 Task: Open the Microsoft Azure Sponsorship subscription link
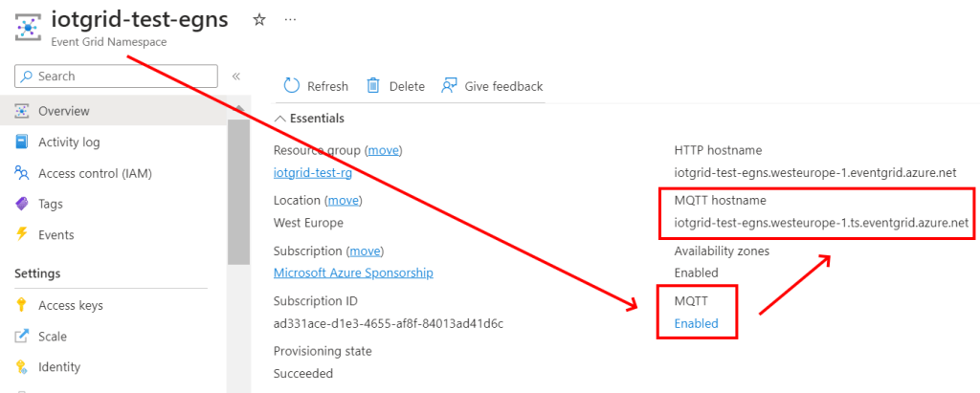click(x=353, y=273)
